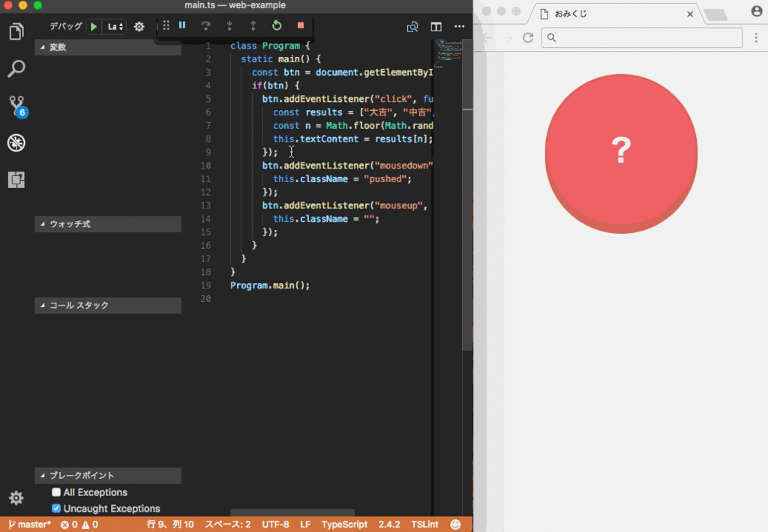Select the debug configuration dropdown
The image size is (768, 532).
click(115, 26)
